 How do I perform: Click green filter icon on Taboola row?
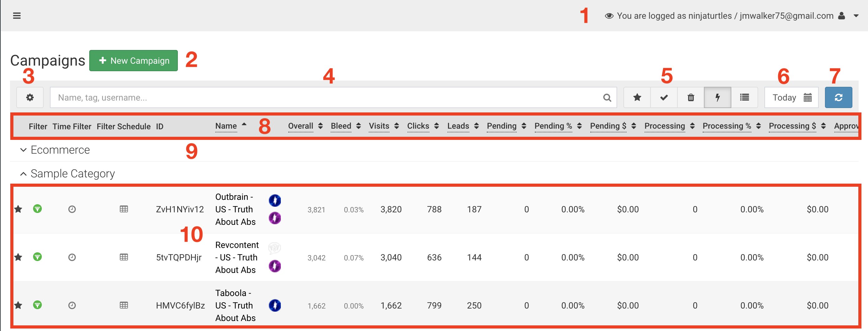tap(37, 305)
